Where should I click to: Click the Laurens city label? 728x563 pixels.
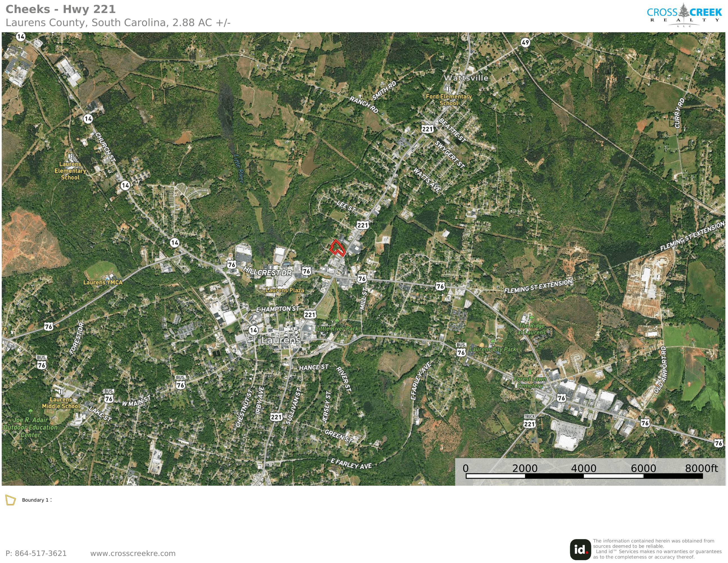click(x=281, y=340)
